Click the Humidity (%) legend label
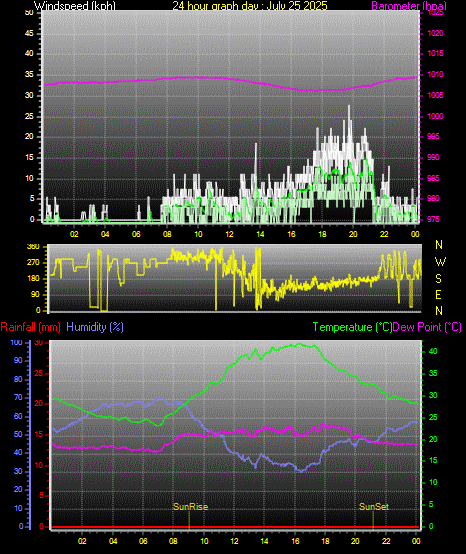The image size is (466, 554). 95,327
